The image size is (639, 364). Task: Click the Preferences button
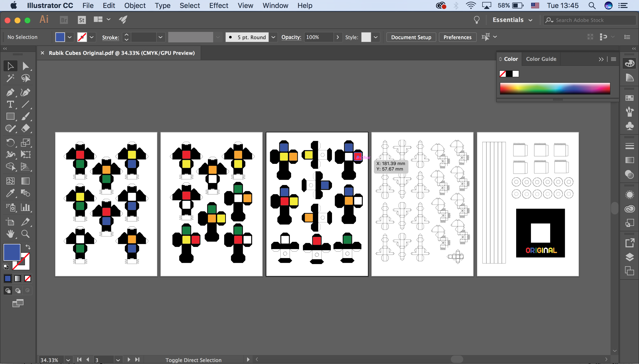point(457,37)
